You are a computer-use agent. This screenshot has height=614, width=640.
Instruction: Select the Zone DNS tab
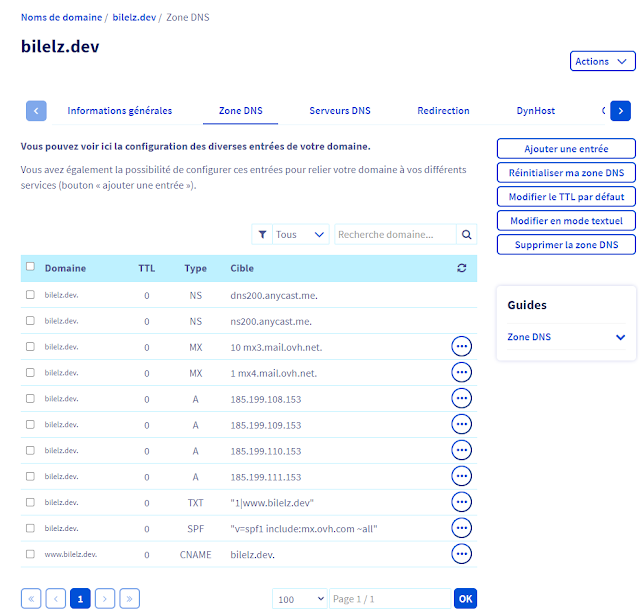(x=241, y=111)
